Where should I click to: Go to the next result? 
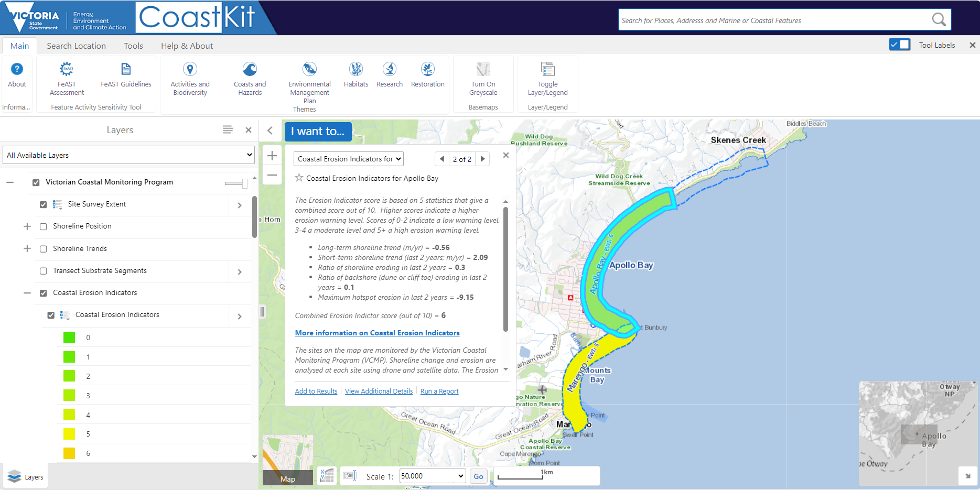tap(482, 159)
